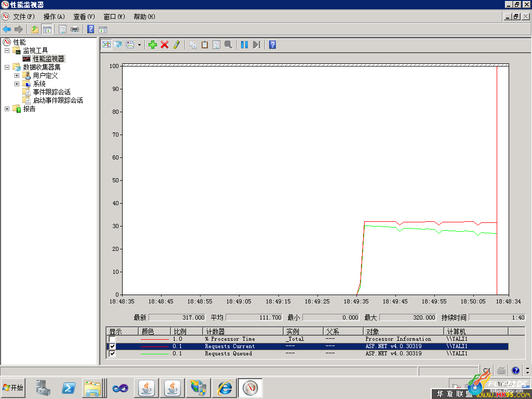Go up one level with folder icon
532x399 pixels.
pos(35,30)
